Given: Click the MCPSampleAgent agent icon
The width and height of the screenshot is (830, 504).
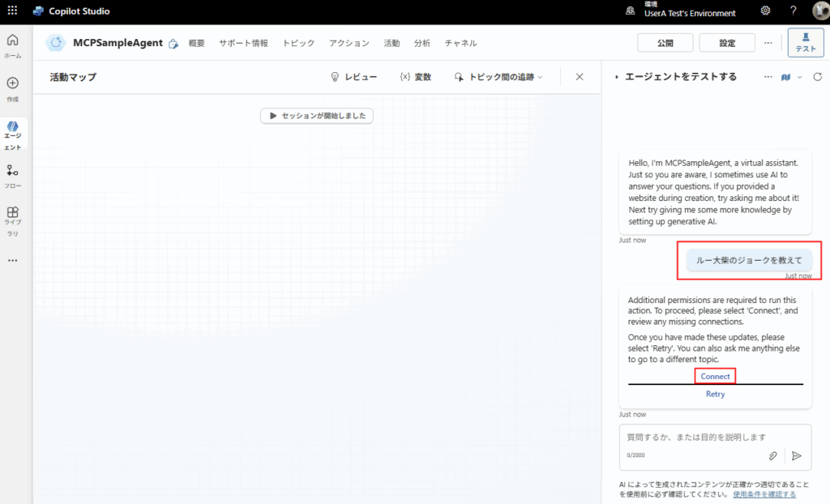Looking at the screenshot, I should 56,43.
